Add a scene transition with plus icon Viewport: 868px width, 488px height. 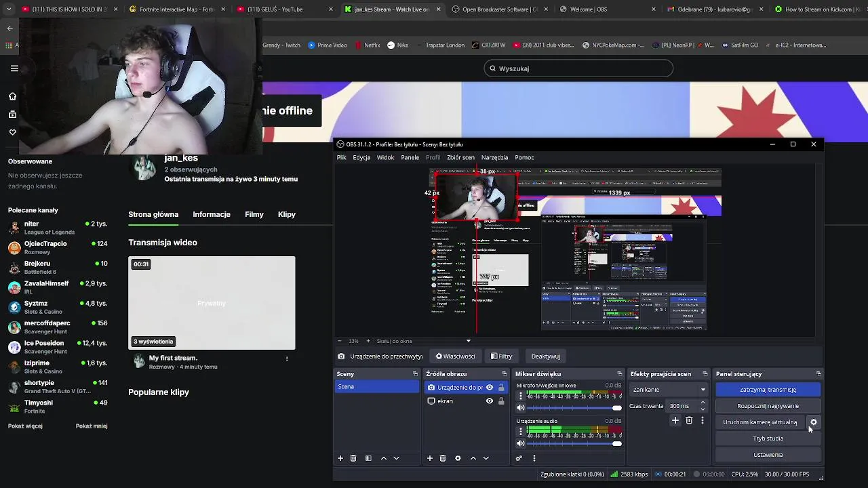(675, 420)
